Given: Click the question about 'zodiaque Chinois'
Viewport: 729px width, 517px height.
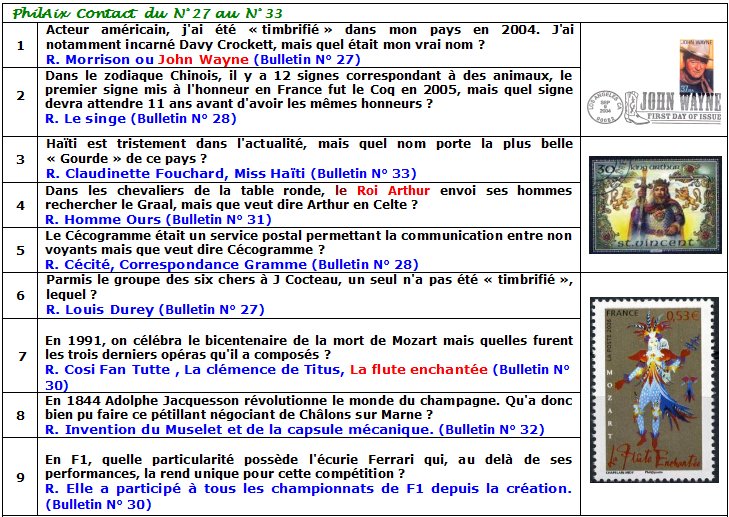Looking at the screenshot, I should pyautogui.click(x=309, y=89).
